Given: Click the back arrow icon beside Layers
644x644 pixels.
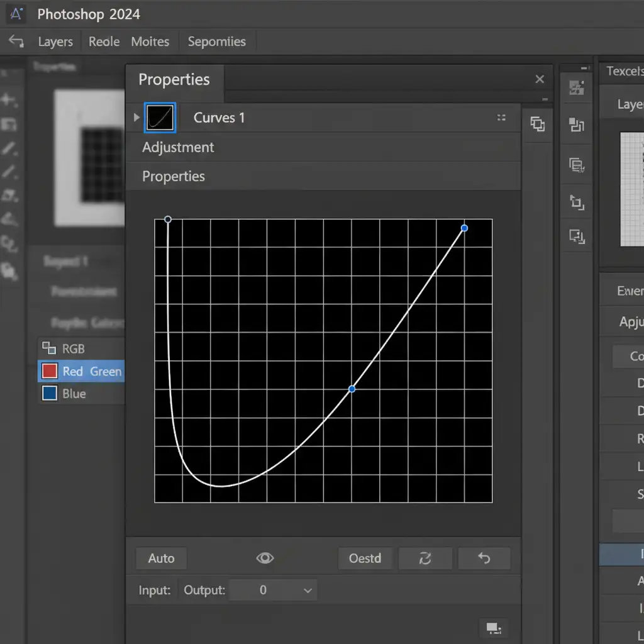Looking at the screenshot, I should coord(16,42).
